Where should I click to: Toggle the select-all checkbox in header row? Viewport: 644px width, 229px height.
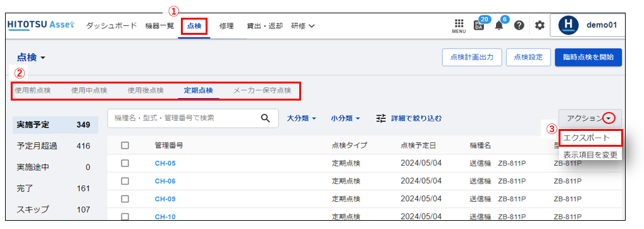126,145
